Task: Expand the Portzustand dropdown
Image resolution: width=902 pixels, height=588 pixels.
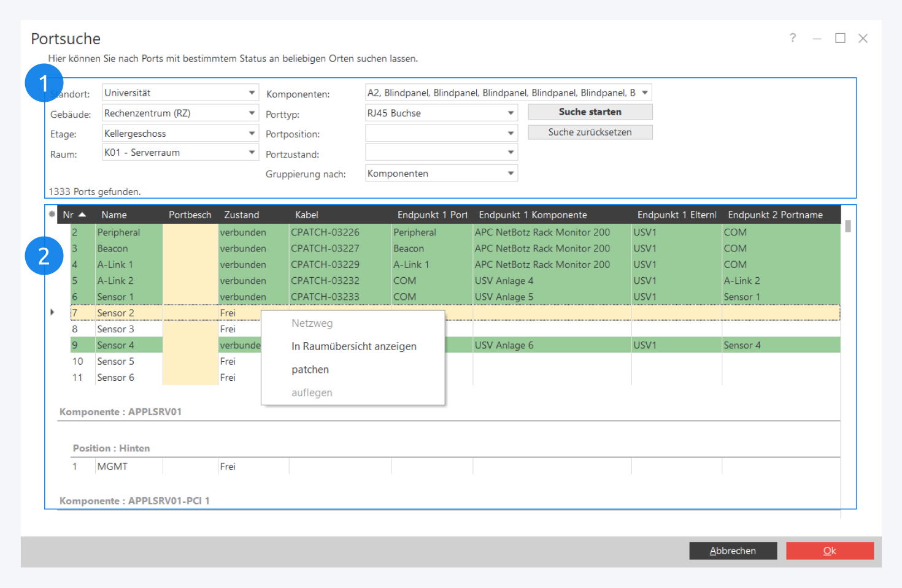Action: [x=511, y=153]
